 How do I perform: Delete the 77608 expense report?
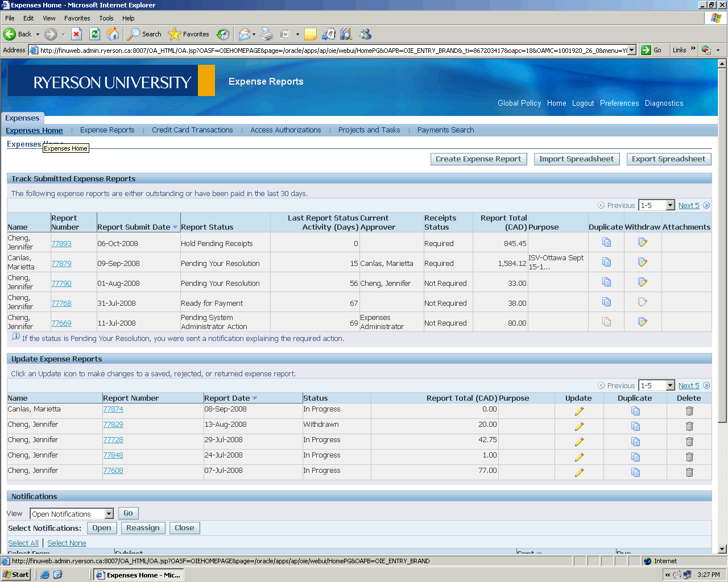pos(689,472)
